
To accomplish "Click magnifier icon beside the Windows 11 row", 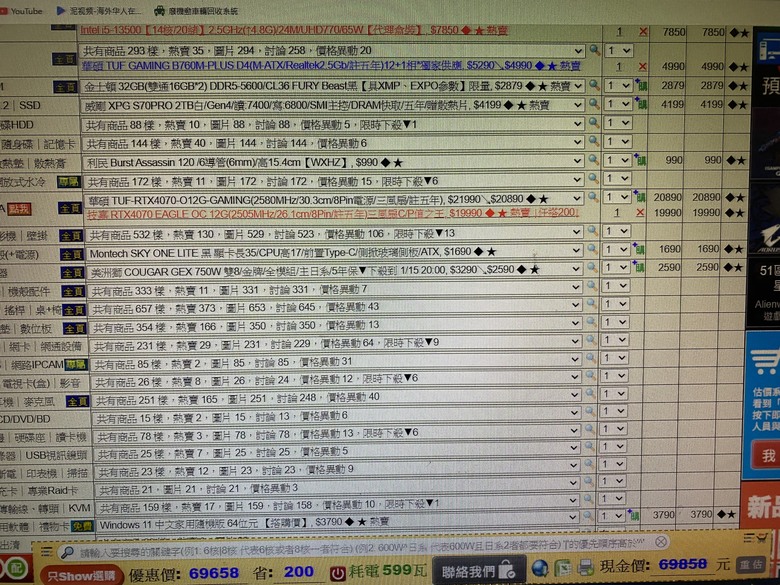I will 588,515.
